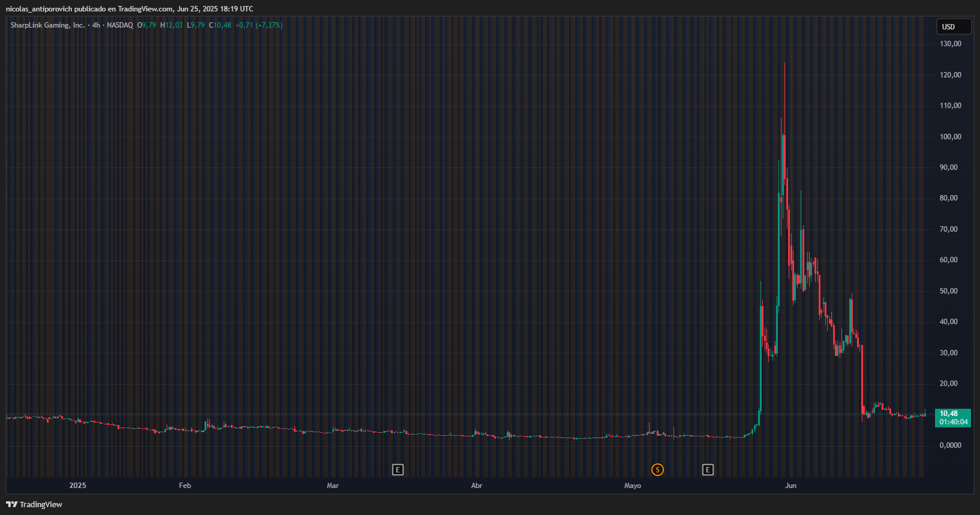The width and height of the screenshot is (980, 515).
Task: Click the 50,00 price axis label
Action: coord(949,291)
